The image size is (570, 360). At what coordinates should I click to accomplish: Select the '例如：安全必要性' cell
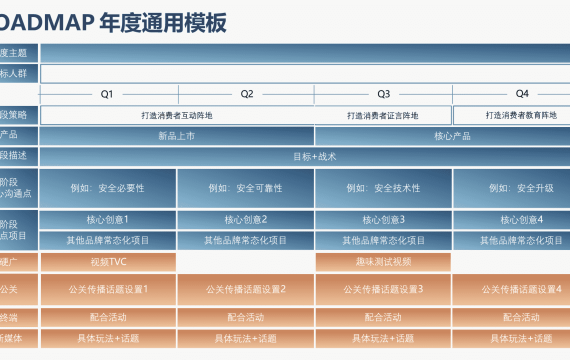pos(108,188)
